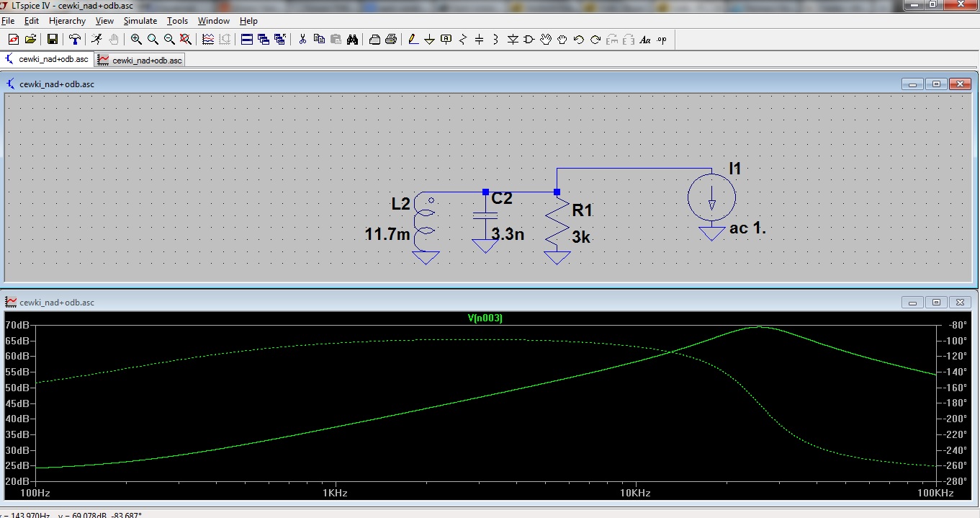The image size is (980, 518).
Task: Pick the resistor component tool
Action: 463,39
